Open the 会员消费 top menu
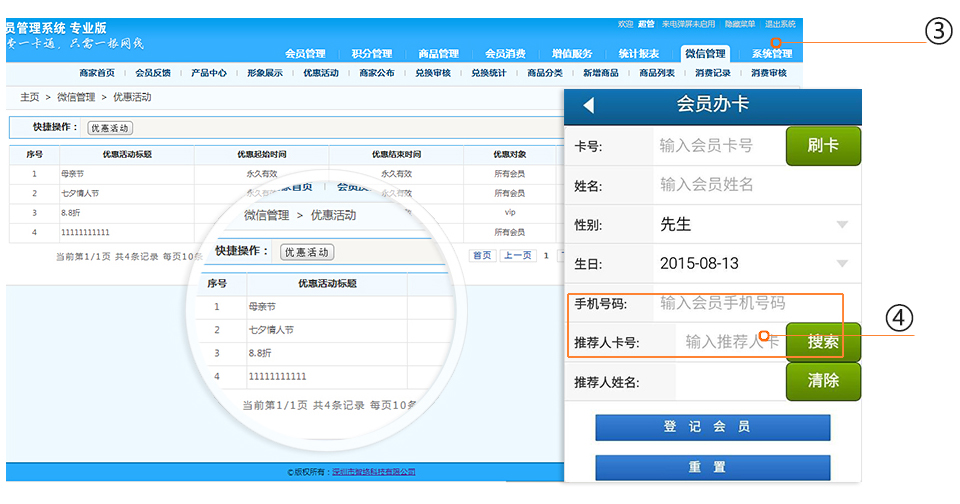960x504 pixels. [505, 53]
